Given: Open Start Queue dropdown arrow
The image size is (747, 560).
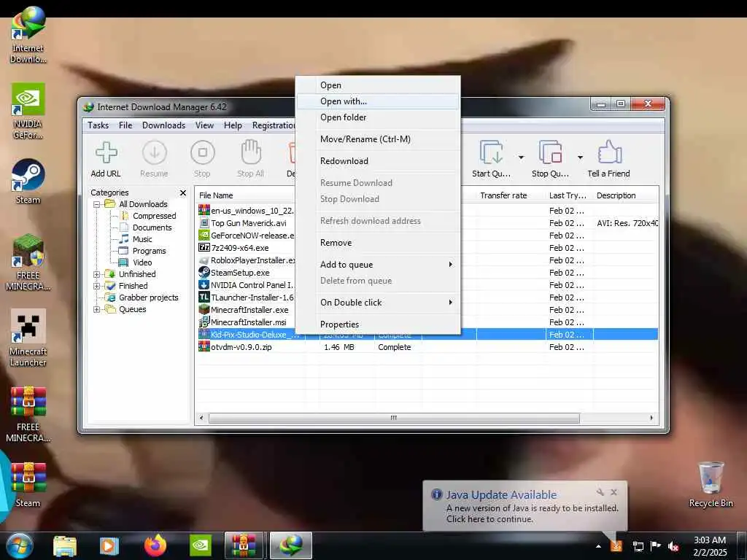Looking at the screenshot, I should tap(521, 157).
